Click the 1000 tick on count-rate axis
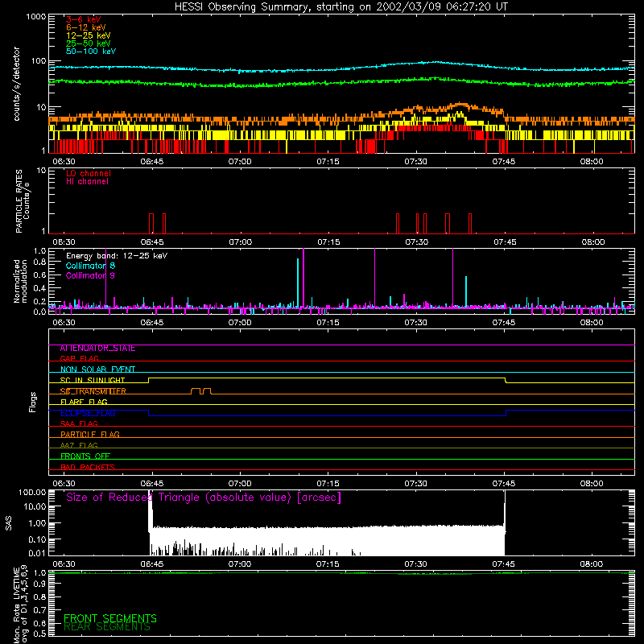 click(36, 17)
